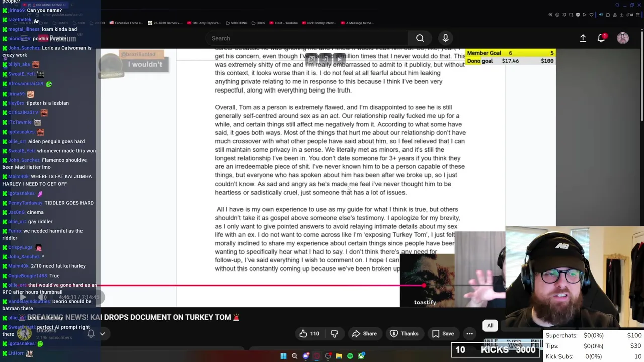Open OBS Studio from the taskbar
Image resolution: width=644 pixels, height=362 pixels.
(328, 356)
